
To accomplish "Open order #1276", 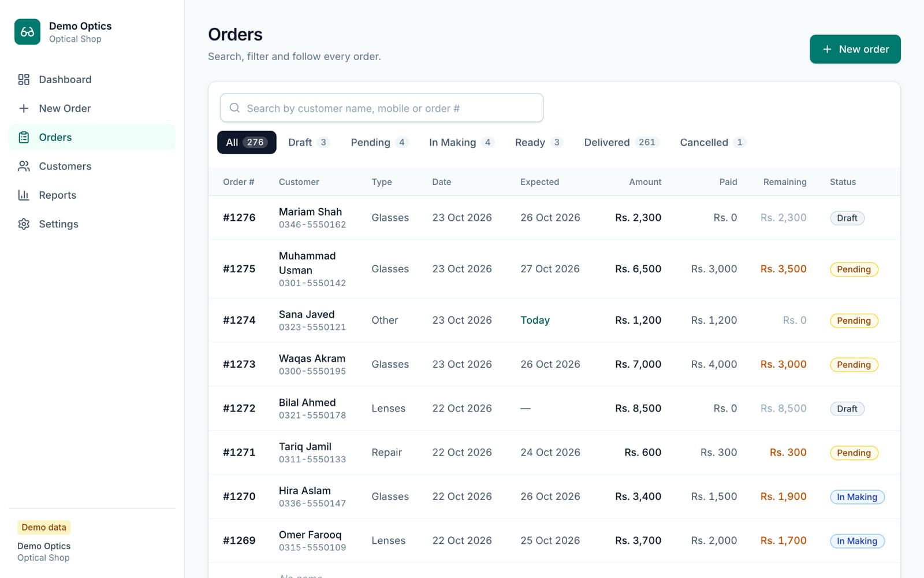I will 554,218.
